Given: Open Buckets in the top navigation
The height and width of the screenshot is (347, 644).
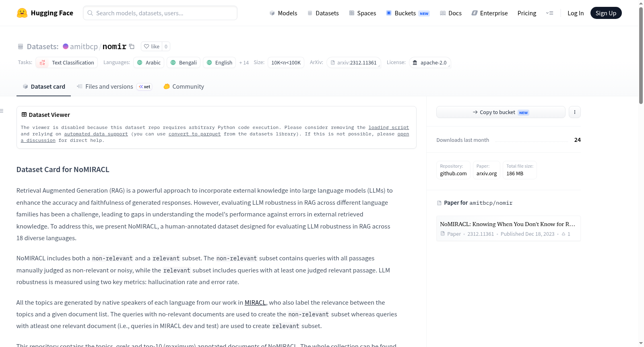Looking at the screenshot, I should pyautogui.click(x=408, y=13).
